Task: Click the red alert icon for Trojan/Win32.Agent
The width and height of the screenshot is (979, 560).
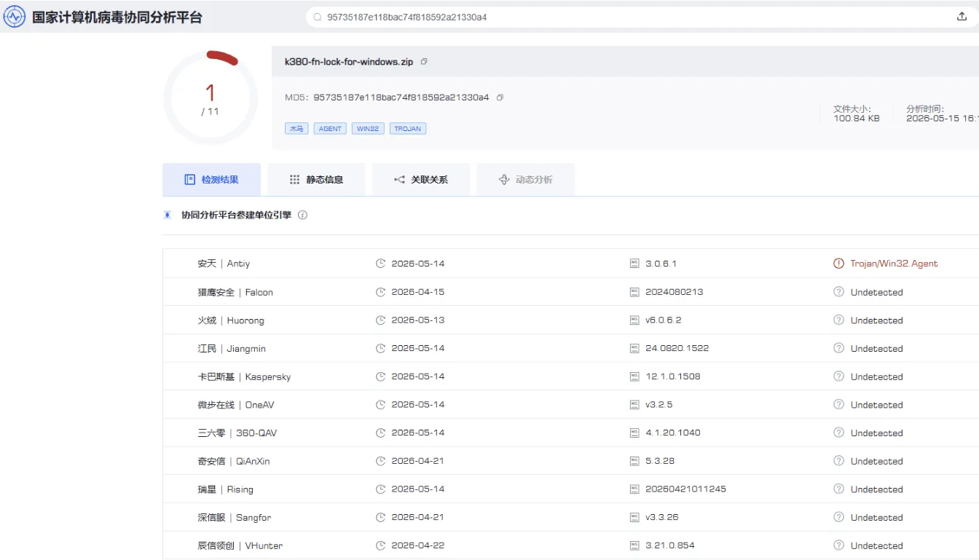Action: click(839, 264)
